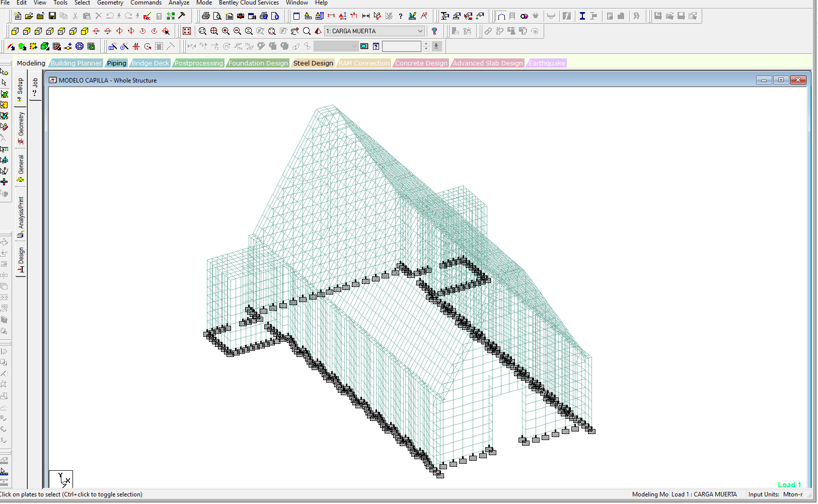Select the Plates Cursor in left toolbar
The width and height of the screenshot is (818, 504).
pos(4,94)
